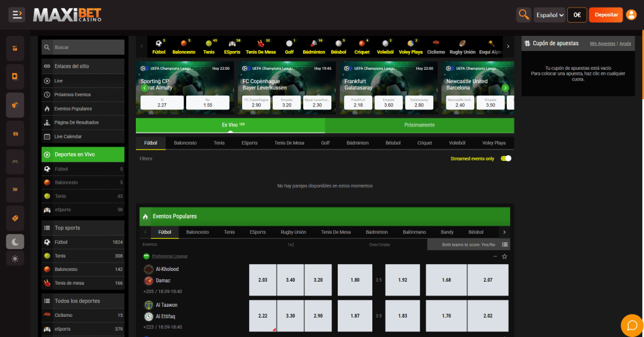Collapse the Professional League section with the minus
This screenshot has width=644, height=337.
[495, 257]
